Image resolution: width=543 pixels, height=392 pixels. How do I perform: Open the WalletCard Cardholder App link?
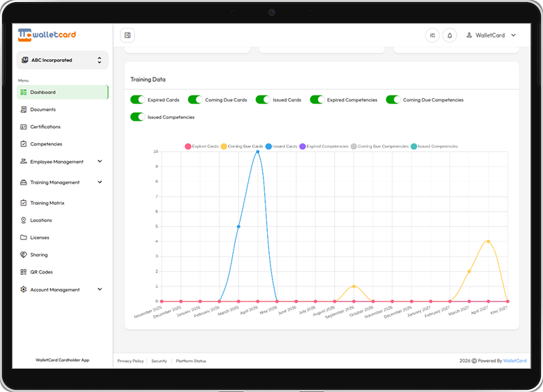pos(62,360)
